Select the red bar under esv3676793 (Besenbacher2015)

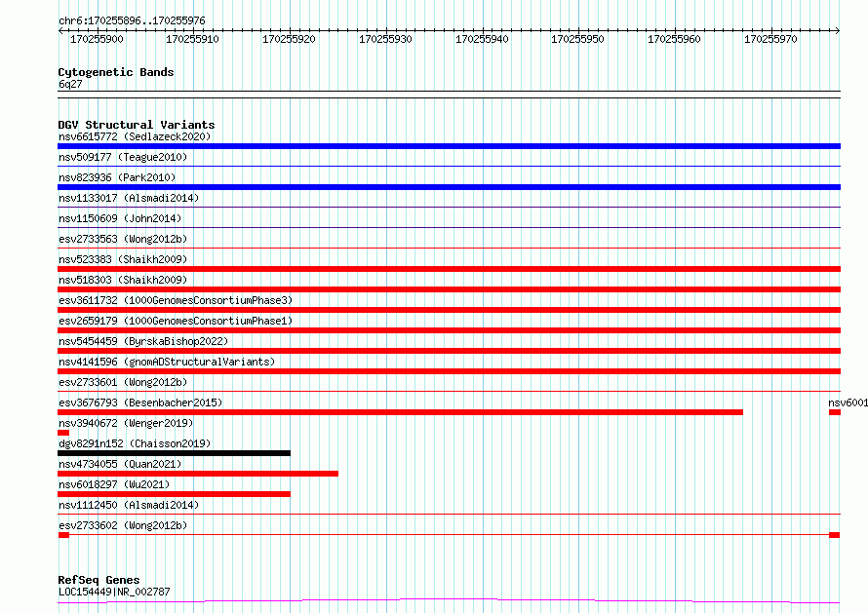[400, 412]
